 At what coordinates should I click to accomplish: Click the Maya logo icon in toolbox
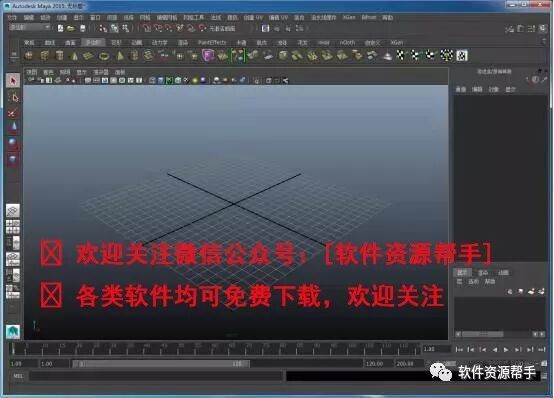[13, 332]
